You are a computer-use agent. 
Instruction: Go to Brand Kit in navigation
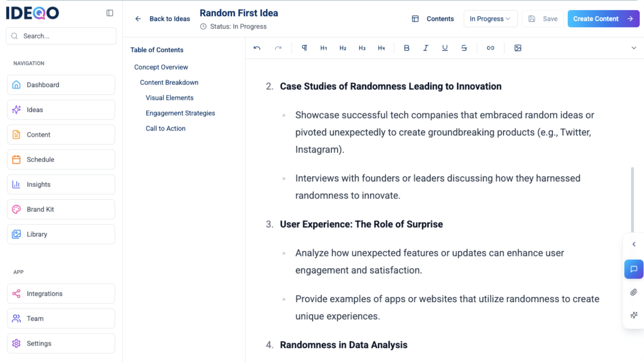61,209
